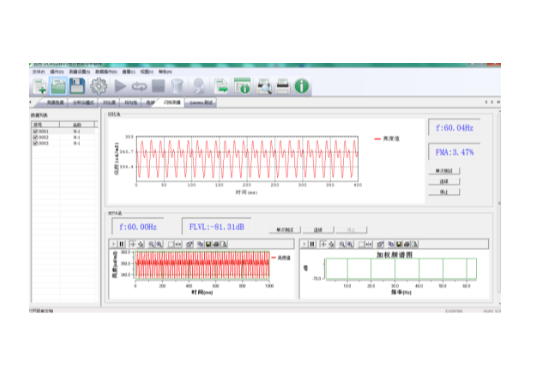Screen dimensions: 540x380
Task: Open settings via the gear toolbar icon
Action: 99,86
